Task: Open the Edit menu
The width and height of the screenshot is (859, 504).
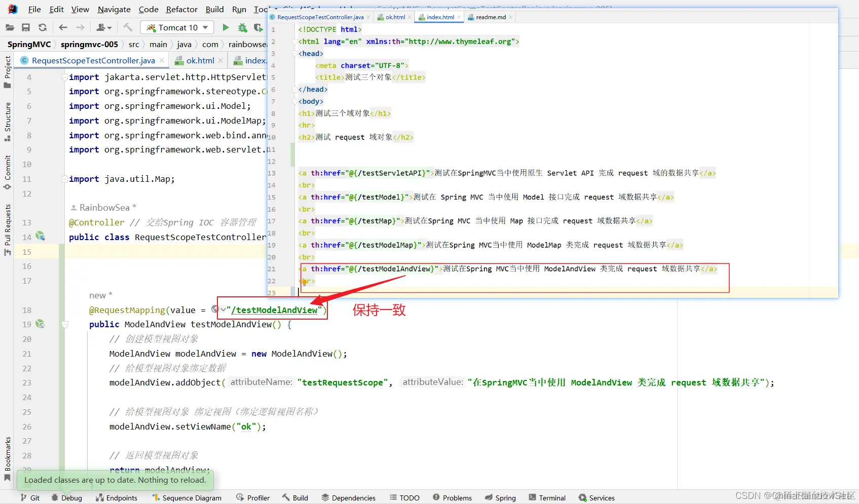Action: point(56,9)
